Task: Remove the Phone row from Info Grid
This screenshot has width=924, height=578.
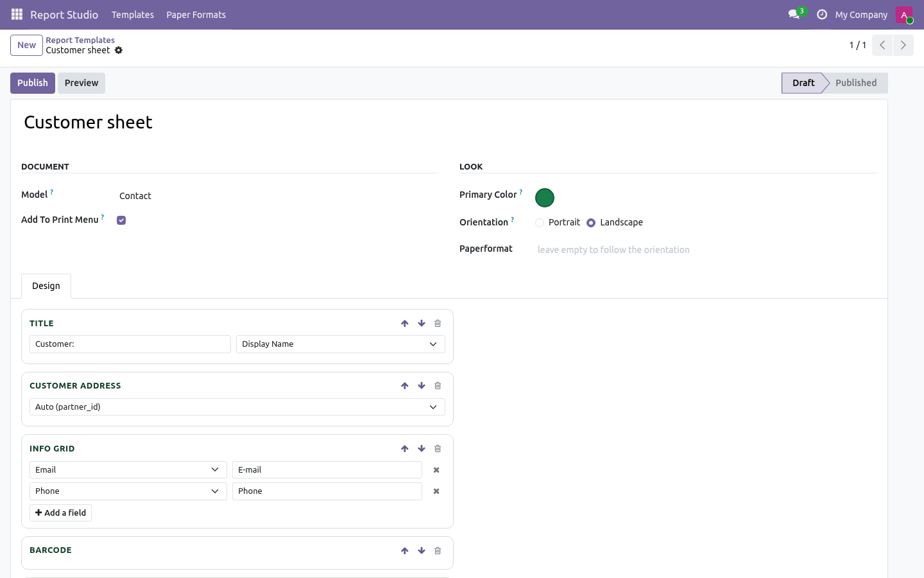Action: click(436, 491)
